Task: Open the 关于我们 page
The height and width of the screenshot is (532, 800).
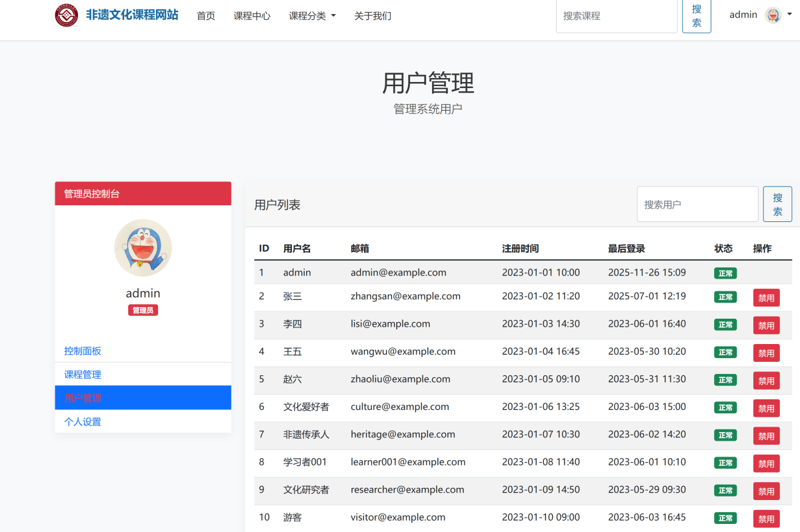Action: pyautogui.click(x=373, y=16)
